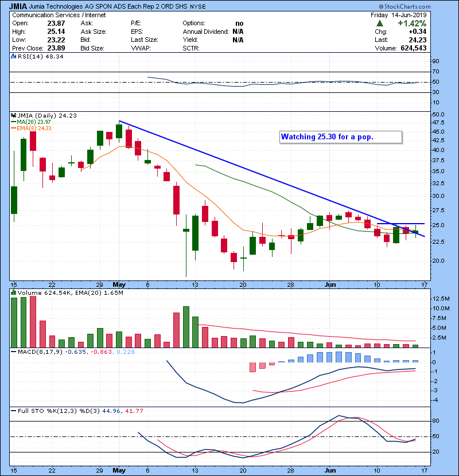
Task: Click the JMIA (Daily) candlestick icon
Action: click(13, 115)
